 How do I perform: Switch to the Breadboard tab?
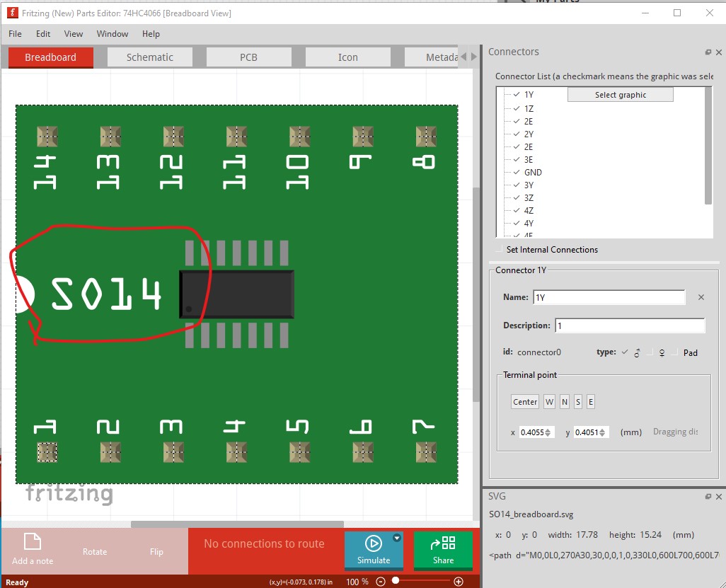(50, 57)
